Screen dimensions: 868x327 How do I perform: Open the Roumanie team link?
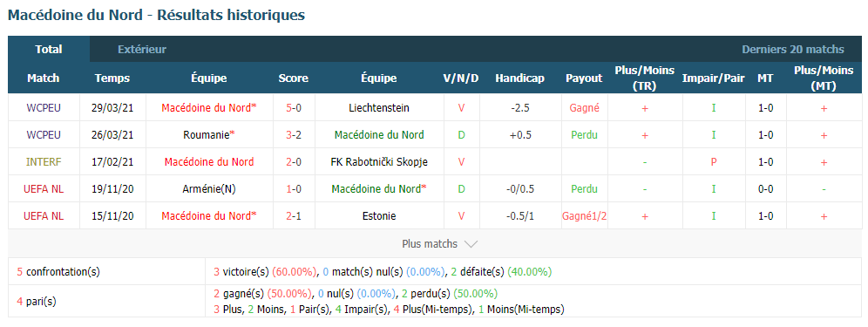coord(208,134)
